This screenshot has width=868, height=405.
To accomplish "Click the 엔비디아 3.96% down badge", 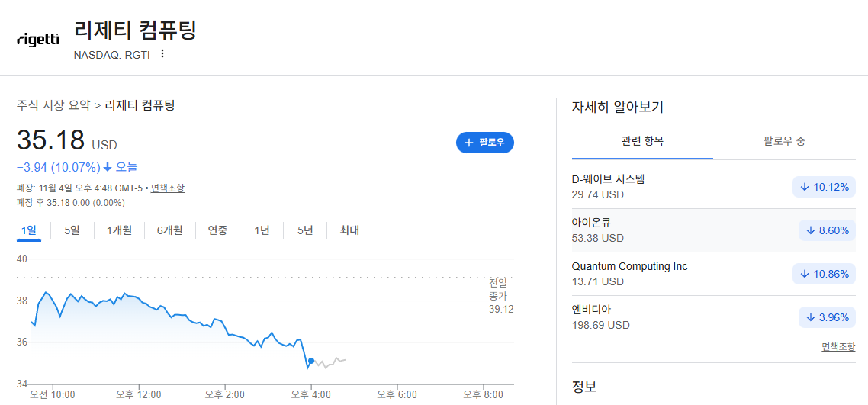I will click(x=827, y=317).
